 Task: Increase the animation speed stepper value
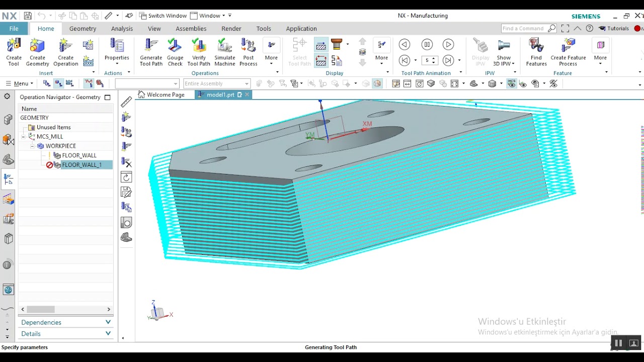(434, 58)
